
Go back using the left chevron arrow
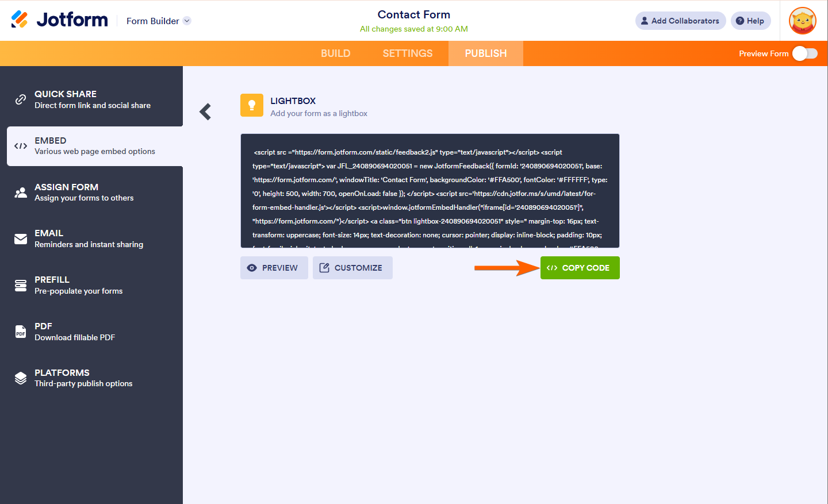click(x=205, y=111)
